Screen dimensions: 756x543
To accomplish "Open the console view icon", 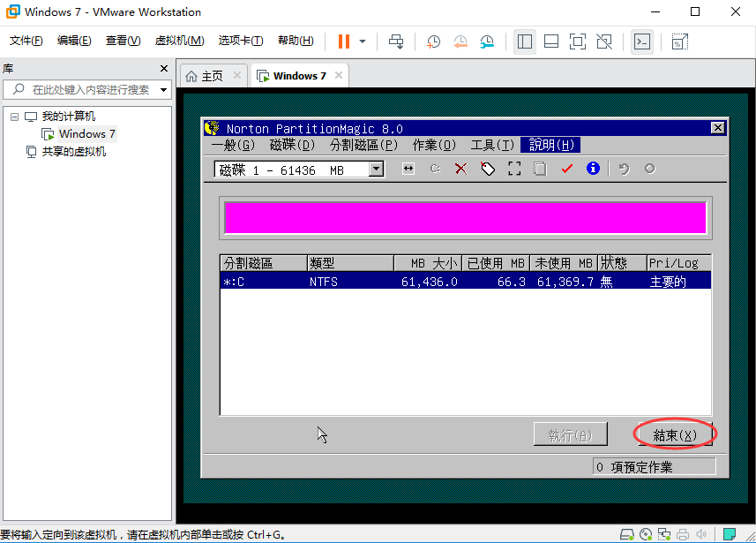I will (642, 41).
